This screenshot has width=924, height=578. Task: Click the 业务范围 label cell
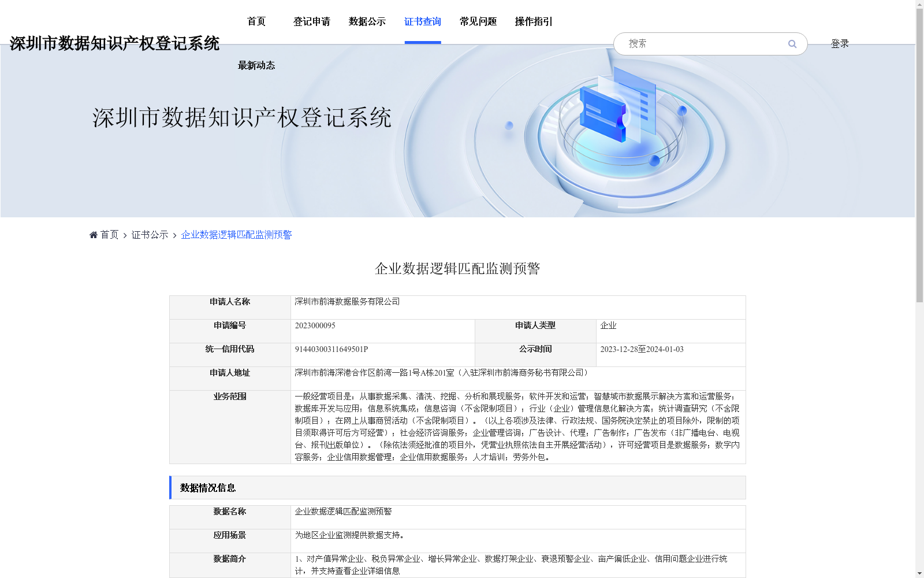point(230,427)
